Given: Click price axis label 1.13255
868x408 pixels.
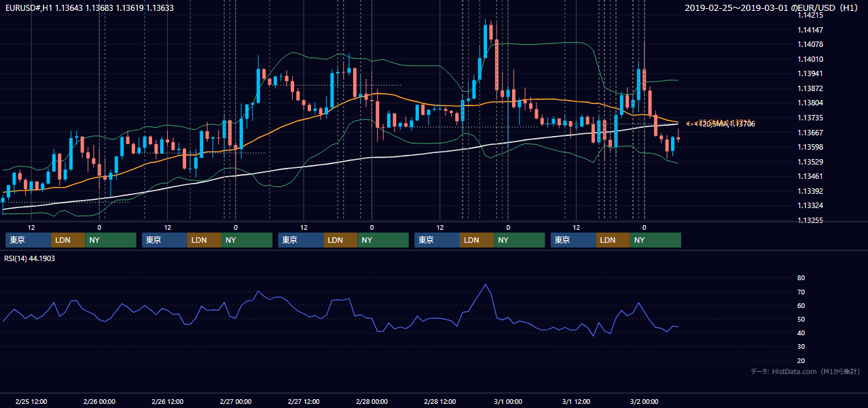Looking at the screenshot, I should point(810,220).
